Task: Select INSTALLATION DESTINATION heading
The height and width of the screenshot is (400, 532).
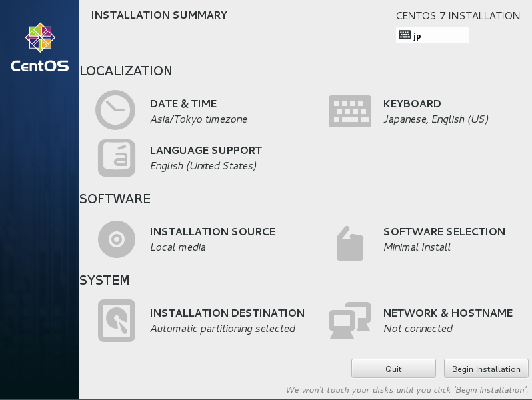Action: pyautogui.click(x=227, y=313)
